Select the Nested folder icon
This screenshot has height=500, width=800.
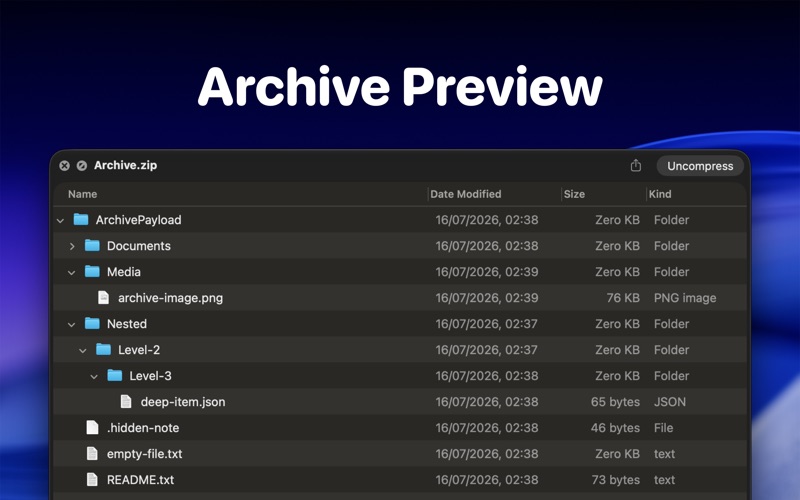click(92, 323)
